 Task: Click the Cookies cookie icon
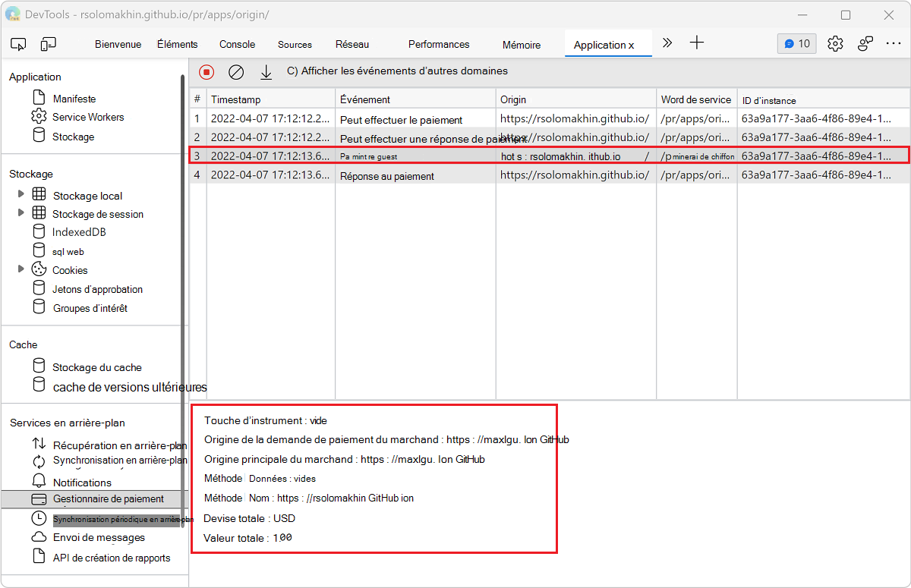[x=39, y=269]
